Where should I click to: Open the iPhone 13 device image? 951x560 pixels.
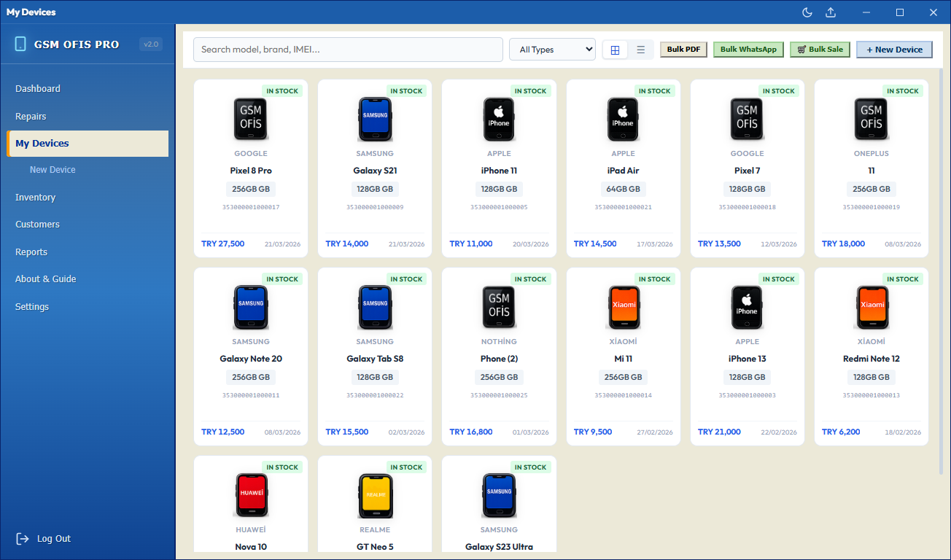coord(748,308)
